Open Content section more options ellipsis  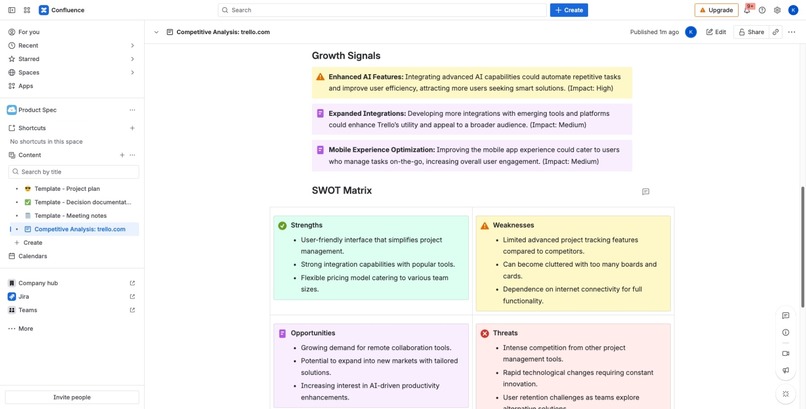tap(132, 155)
